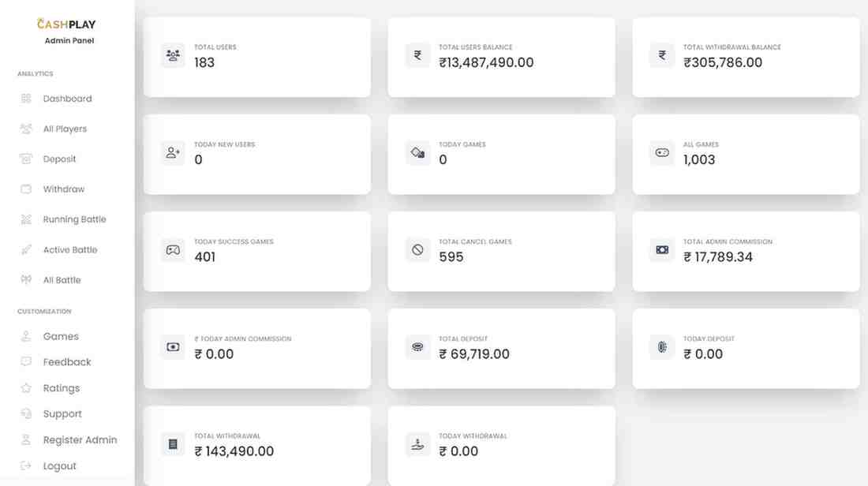Click the Deposit sidebar icon
Screen dimensions: 868x486
[x=26, y=159]
